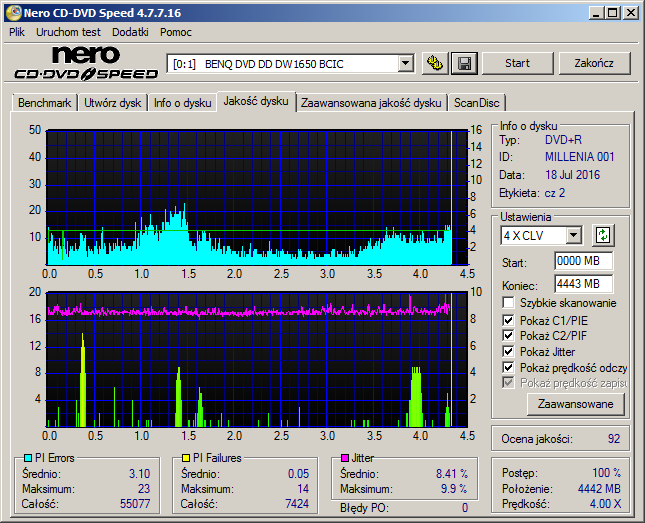Click PI Failures maximum value 14
This screenshot has height=523, width=645.
pos(303,489)
